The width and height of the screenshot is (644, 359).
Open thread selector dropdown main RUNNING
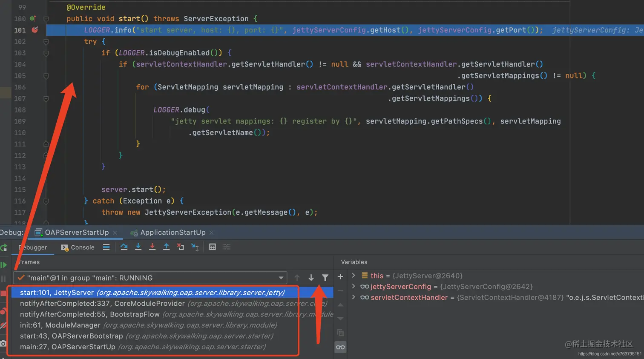pyautogui.click(x=150, y=278)
